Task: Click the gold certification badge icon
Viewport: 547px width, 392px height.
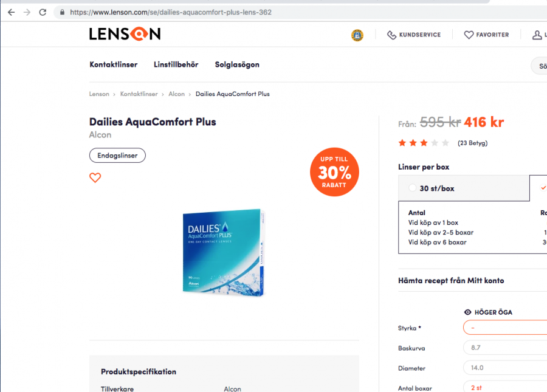Action: 357,35
